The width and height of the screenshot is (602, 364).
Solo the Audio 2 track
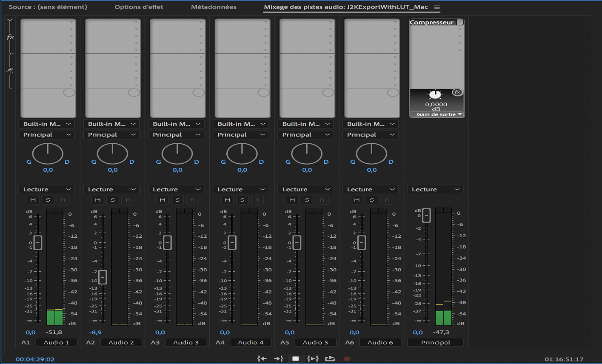(x=113, y=200)
